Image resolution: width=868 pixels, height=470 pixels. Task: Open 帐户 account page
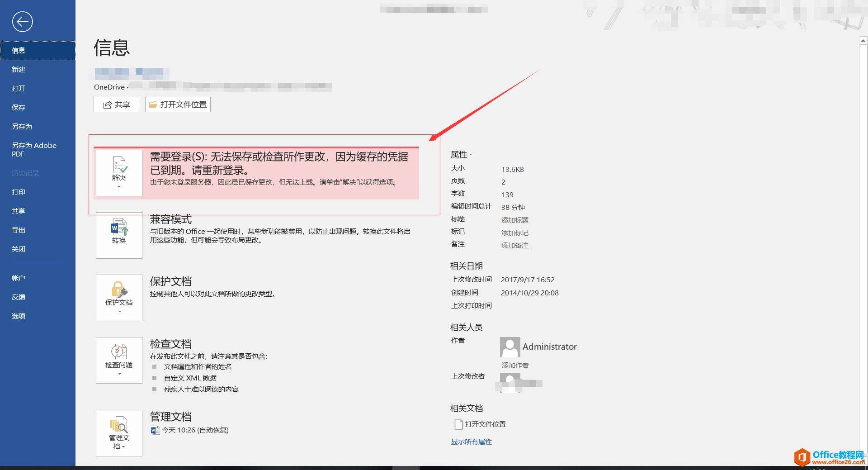point(38,278)
